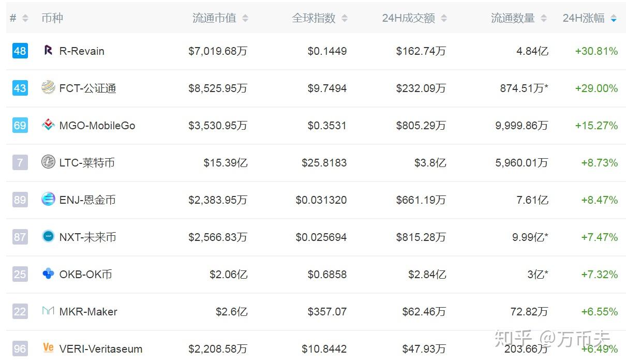This screenshot has height=364, width=626.
Task: Click rank badge 69 for MobileGo
Action: pos(20,125)
